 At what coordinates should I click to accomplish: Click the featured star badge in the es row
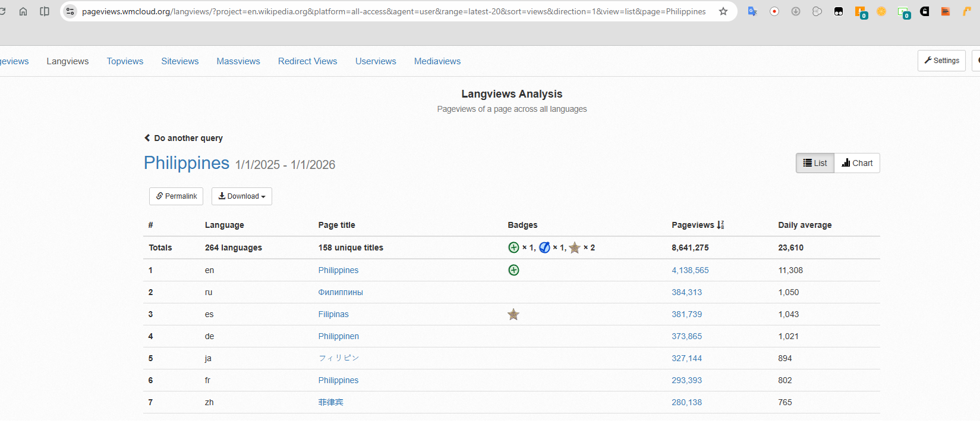coord(513,314)
